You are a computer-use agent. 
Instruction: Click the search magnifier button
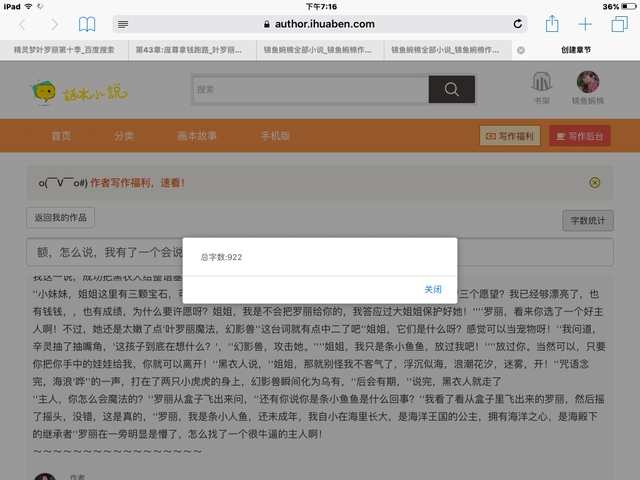coord(451,89)
